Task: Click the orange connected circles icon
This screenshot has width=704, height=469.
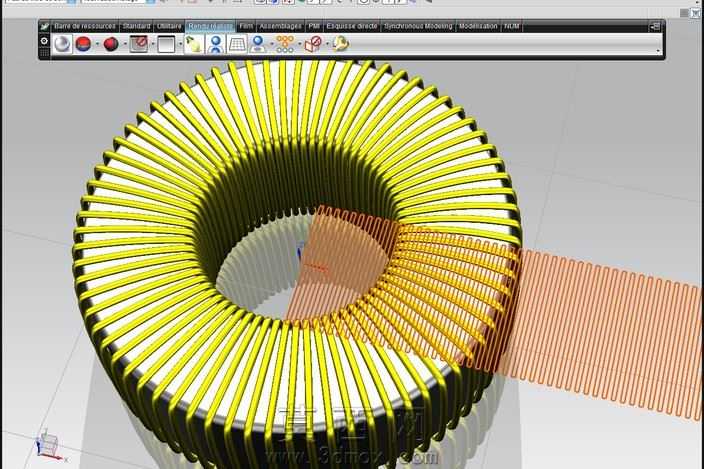Action: 285,44
